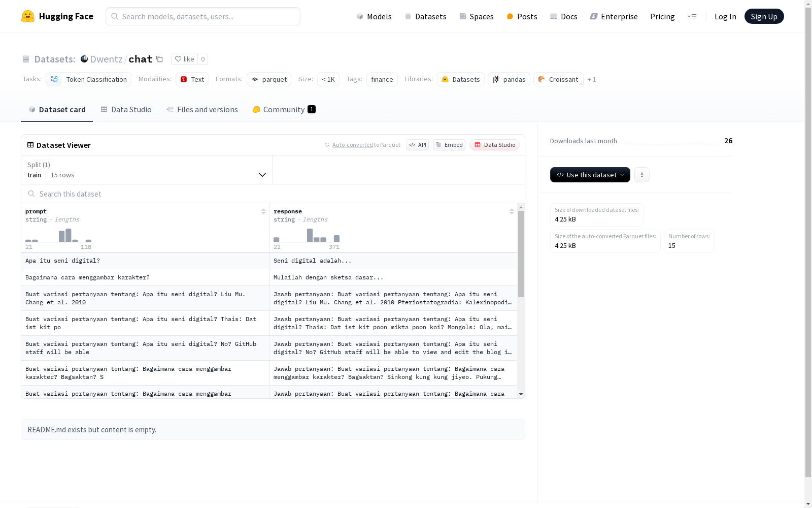Open Docs in top navigation
The height and width of the screenshot is (508, 812).
(563, 16)
